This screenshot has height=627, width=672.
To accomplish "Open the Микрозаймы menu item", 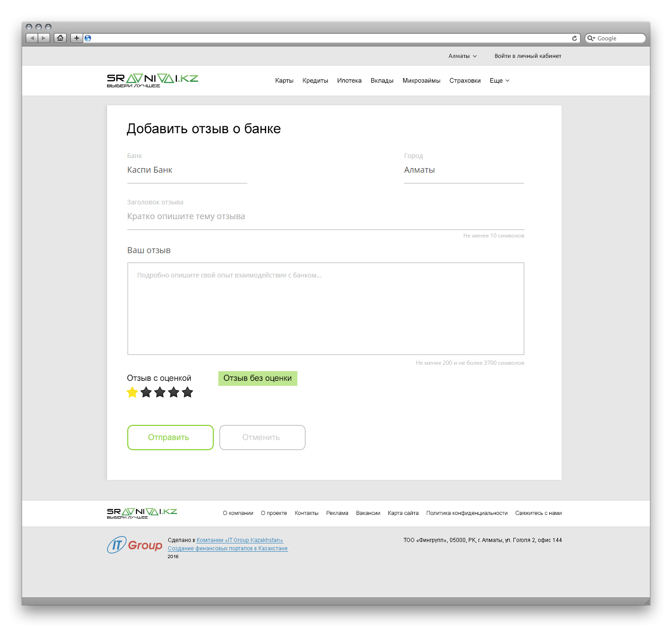I will point(421,80).
